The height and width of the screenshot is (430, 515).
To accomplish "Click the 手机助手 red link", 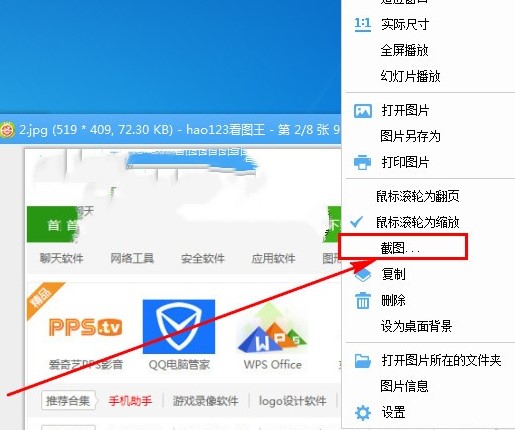I will pyautogui.click(x=130, y=401).
